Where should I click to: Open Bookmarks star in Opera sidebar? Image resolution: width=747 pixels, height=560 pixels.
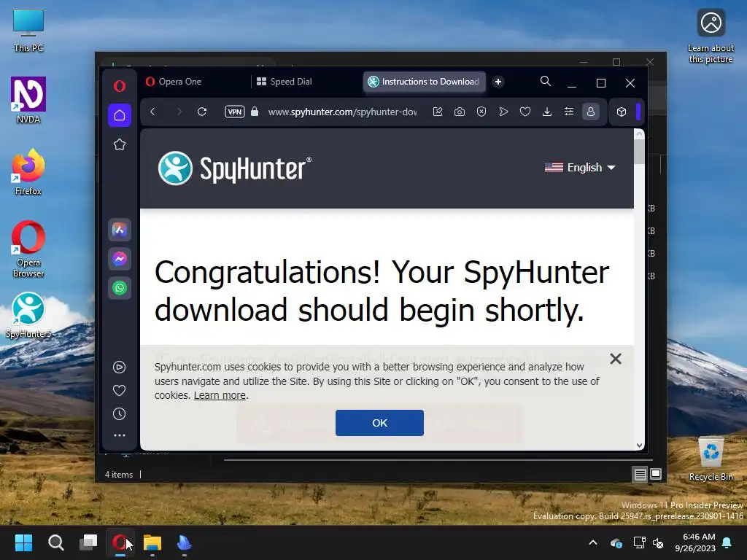point(120,145)
